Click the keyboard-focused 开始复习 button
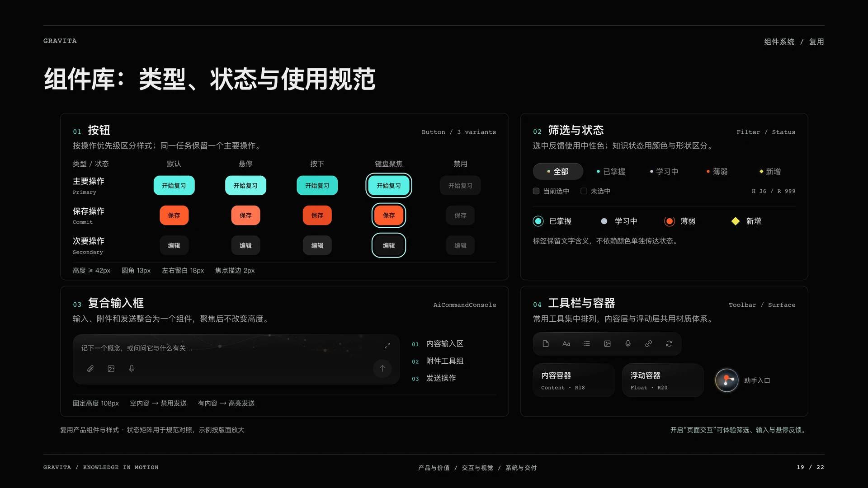 point(389,186)
